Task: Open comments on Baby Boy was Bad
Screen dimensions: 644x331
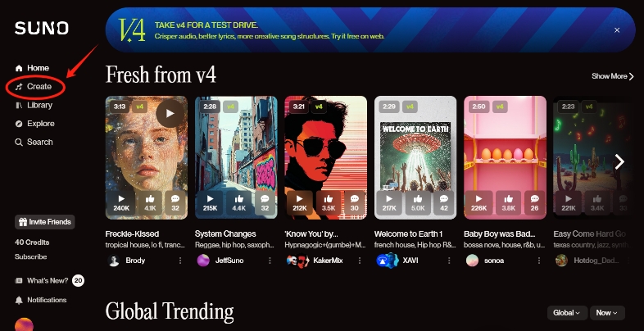Action: (x=533, y=202)
